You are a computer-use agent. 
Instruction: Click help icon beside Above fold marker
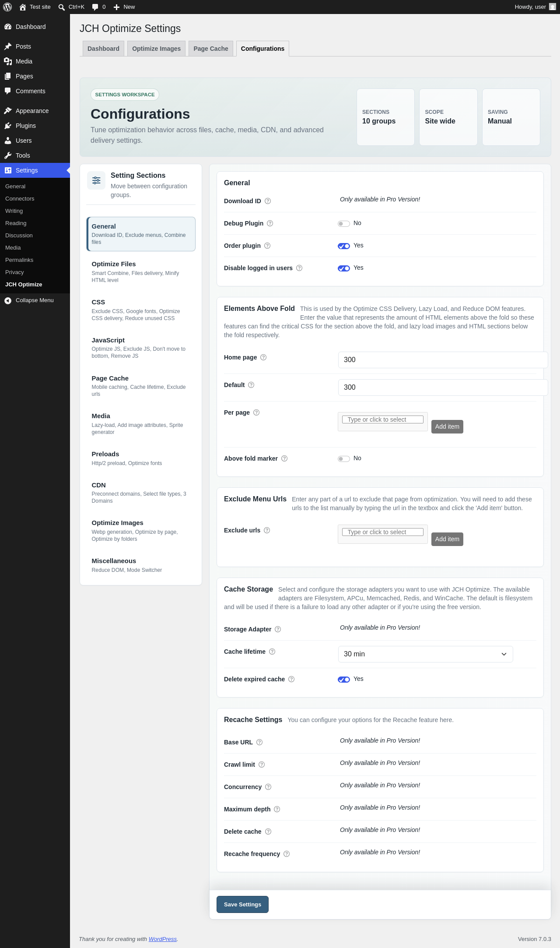click(284, 458)
